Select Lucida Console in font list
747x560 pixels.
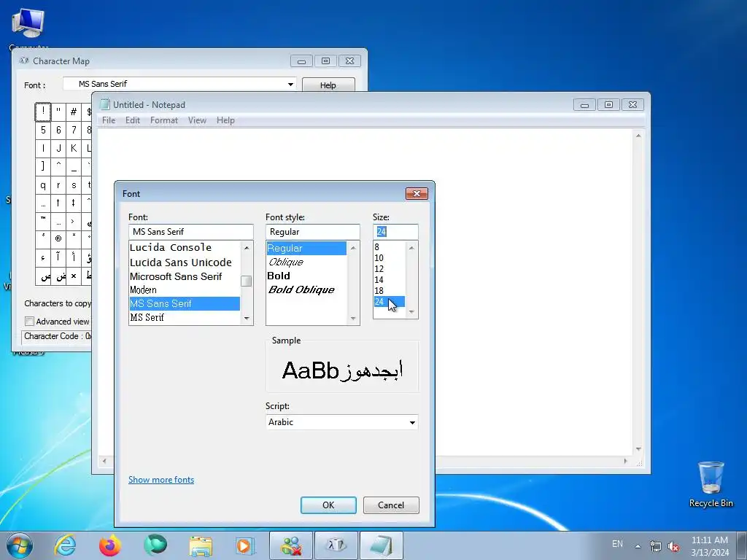click(185, 248)
